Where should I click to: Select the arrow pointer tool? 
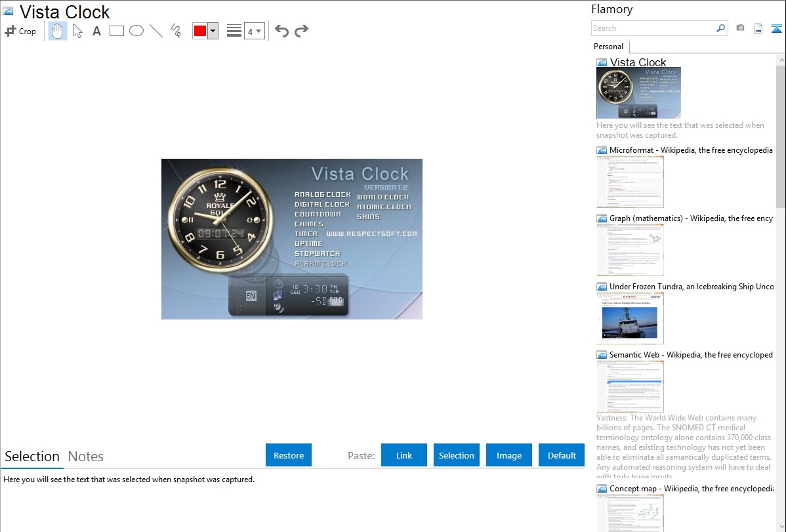point(77,31)
